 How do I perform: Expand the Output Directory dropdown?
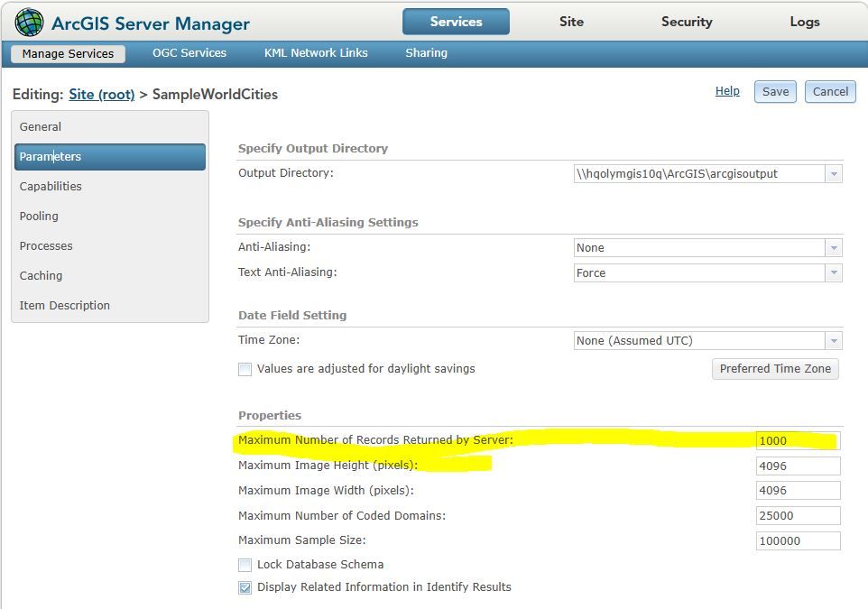(x=834, y=173)
